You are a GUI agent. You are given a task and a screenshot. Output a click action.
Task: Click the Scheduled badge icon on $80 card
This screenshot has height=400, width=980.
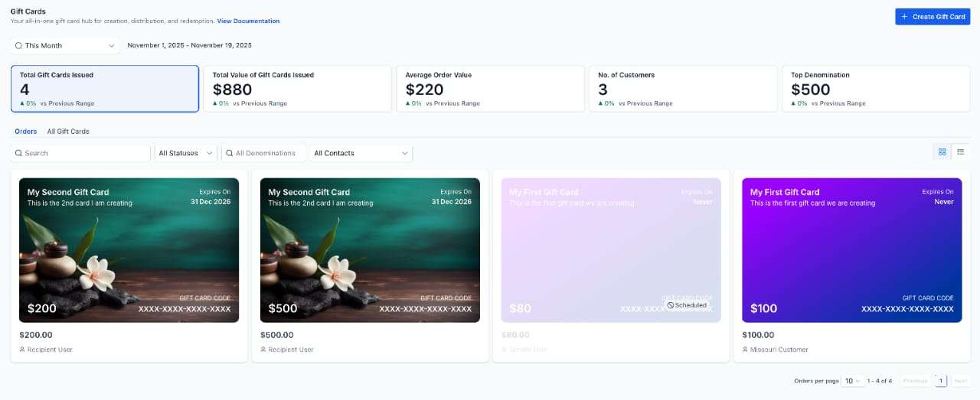point(671,305)
